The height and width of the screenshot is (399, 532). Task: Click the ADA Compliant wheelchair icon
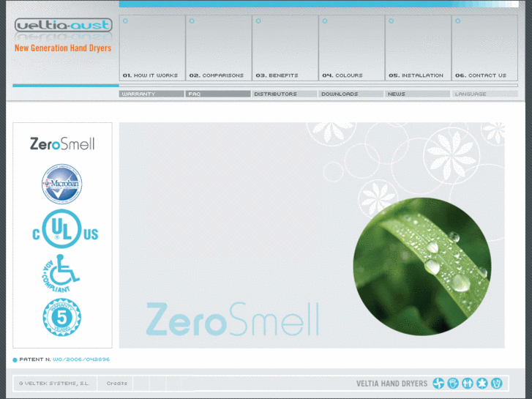61,274
